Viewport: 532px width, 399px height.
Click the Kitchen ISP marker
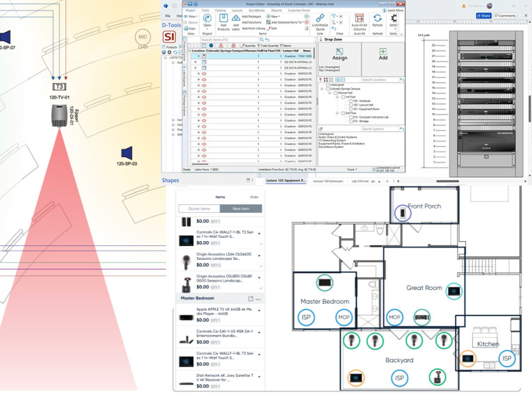506,359
